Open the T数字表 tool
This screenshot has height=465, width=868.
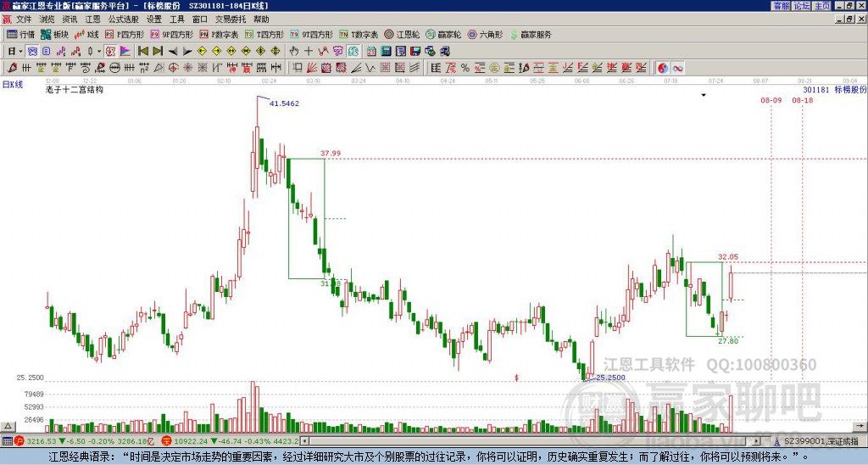[359, 34]
